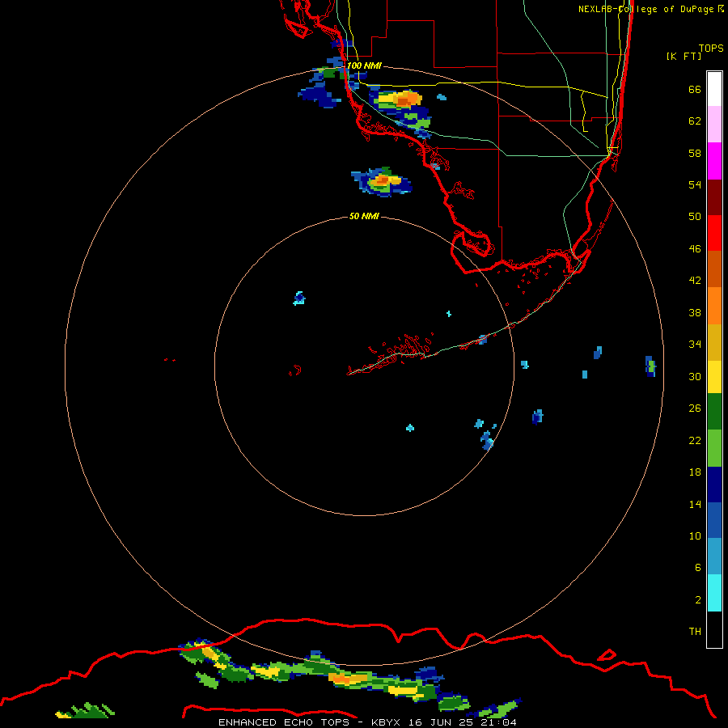Click the legend value "14"
728x728 pixels.
pos(695,504)
